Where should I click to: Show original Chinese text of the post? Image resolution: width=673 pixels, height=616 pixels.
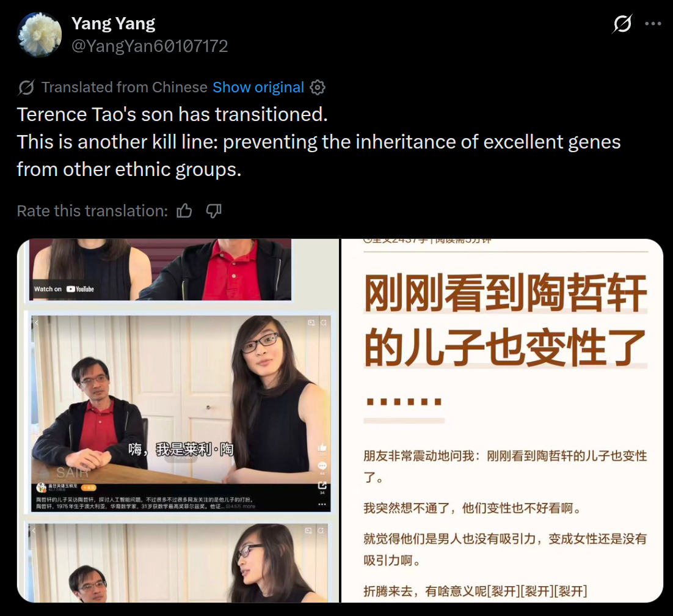tap(258, 87)
